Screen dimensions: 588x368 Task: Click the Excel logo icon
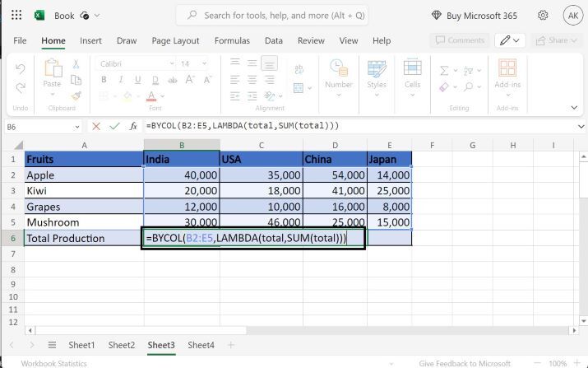click(x=39, y=16)
